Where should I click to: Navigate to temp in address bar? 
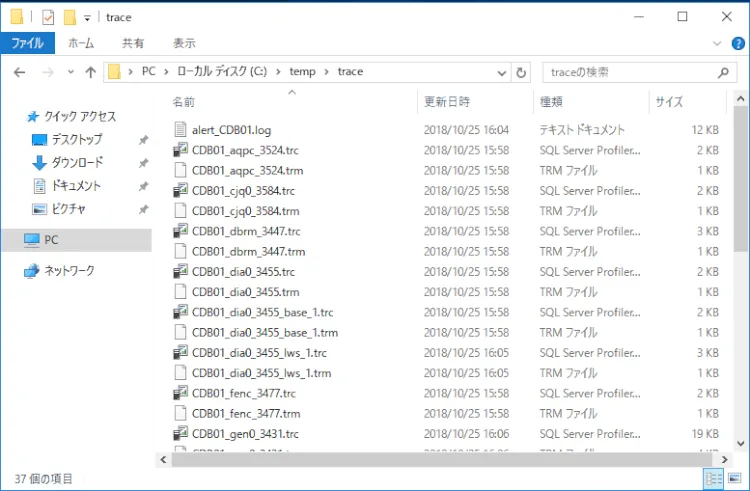pyautogui.click(x=302, y=72)
